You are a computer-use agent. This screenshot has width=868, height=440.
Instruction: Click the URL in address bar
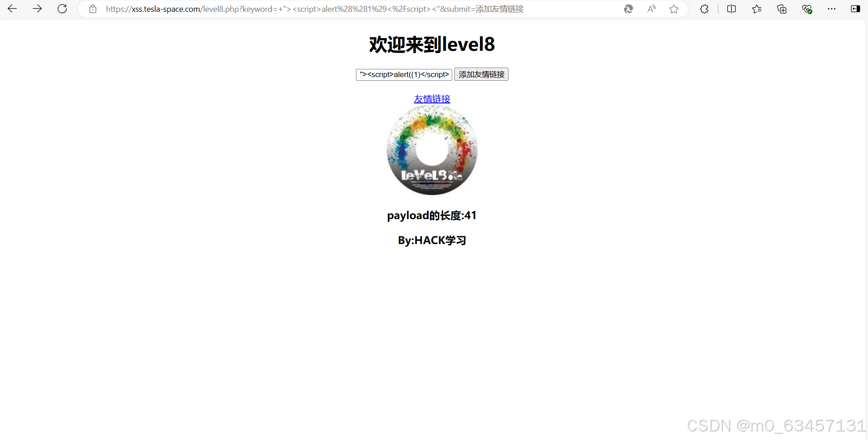315,9
